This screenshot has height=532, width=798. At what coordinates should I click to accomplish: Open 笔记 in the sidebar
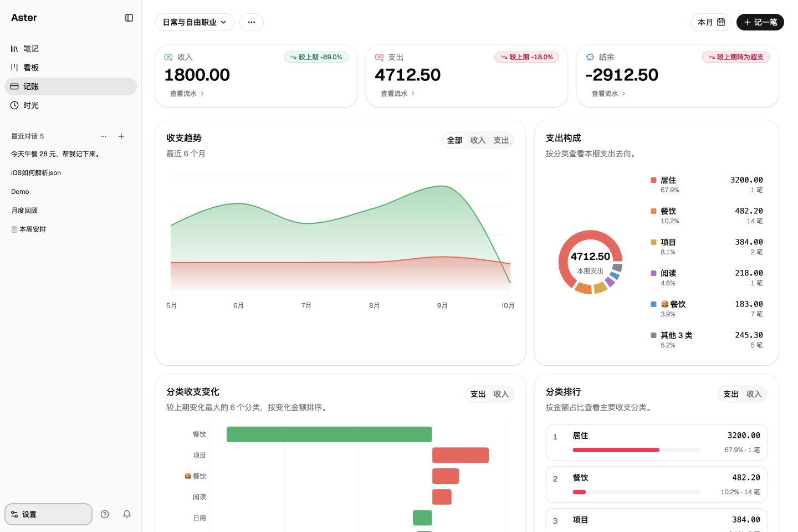70,49
